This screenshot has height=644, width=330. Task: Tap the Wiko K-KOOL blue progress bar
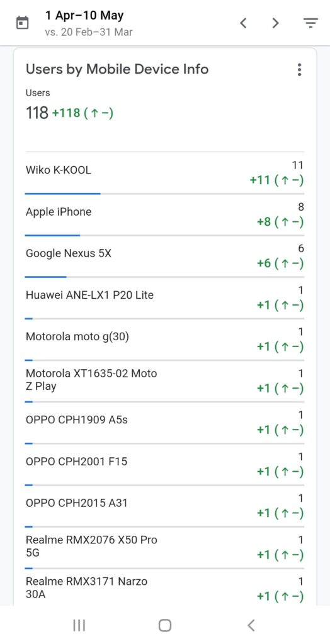[x=62, y=194]
